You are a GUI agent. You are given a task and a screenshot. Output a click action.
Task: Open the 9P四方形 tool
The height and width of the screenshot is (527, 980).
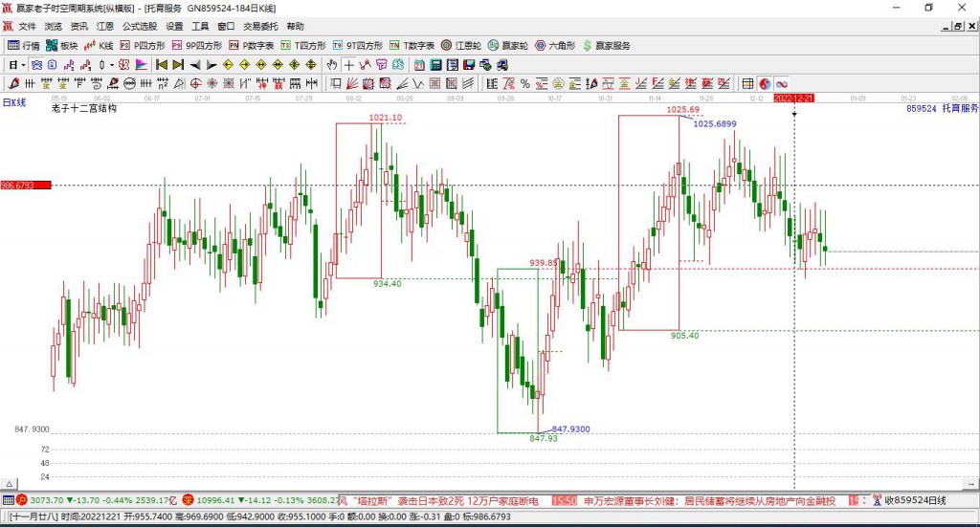[196, 46]
